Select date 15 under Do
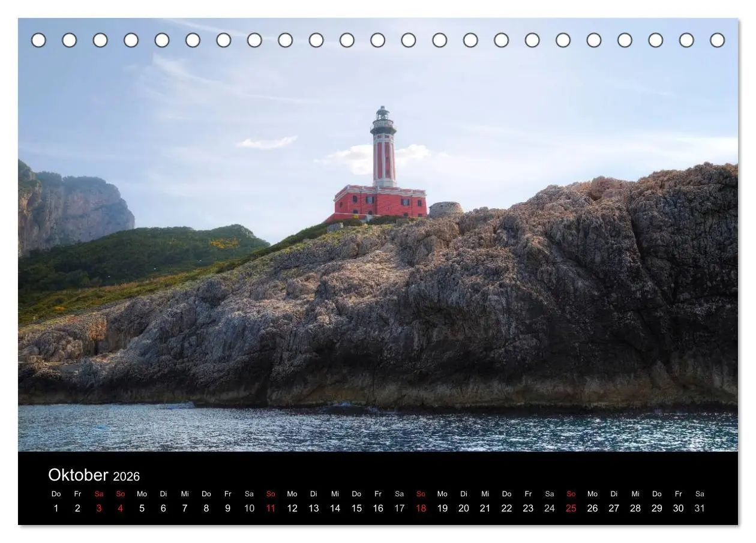The width and height of the screenshot is (756, 543). pos(356,508)
